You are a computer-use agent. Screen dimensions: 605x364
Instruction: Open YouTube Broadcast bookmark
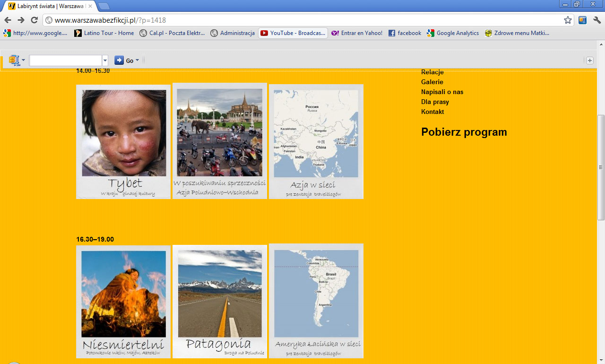[x=293, y=33]
